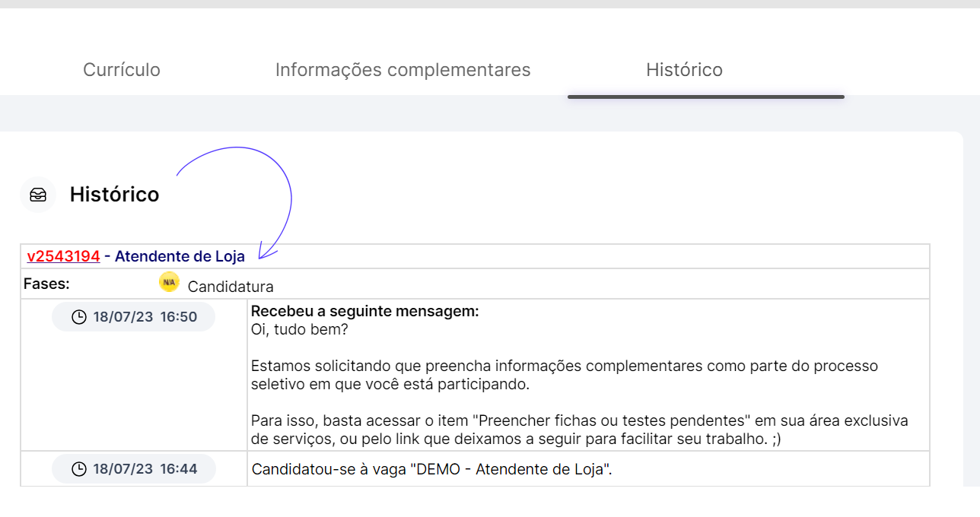The image size is (980, 517).
Task: Click the inbox icon beside Histórico heading
Action: 38,195
